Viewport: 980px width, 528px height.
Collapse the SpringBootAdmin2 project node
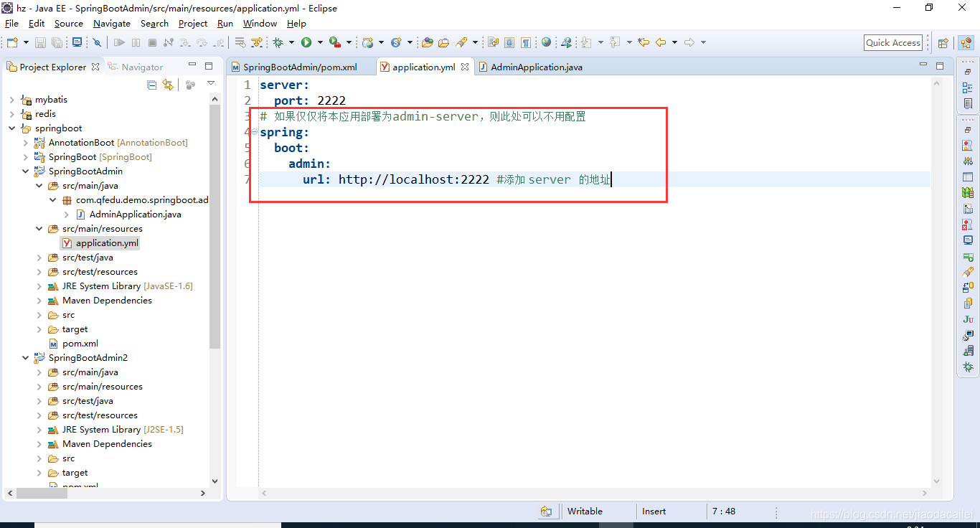[26, 358]
